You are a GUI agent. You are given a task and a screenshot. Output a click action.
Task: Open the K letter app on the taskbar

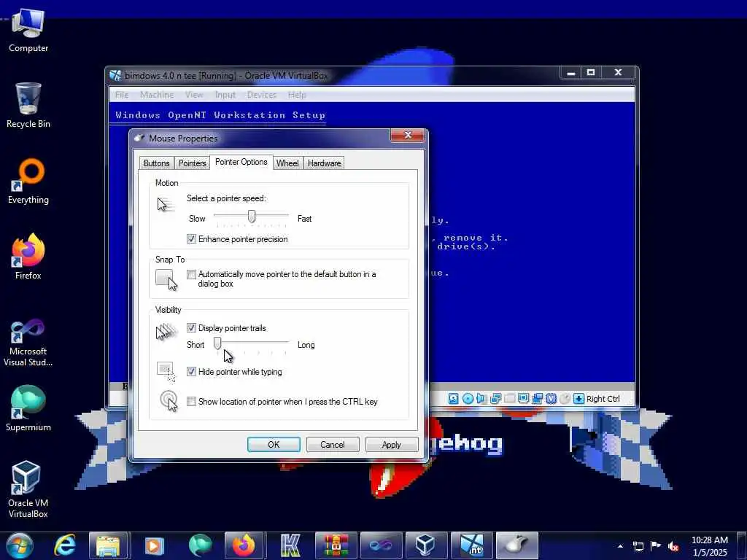tap(290, 545)
